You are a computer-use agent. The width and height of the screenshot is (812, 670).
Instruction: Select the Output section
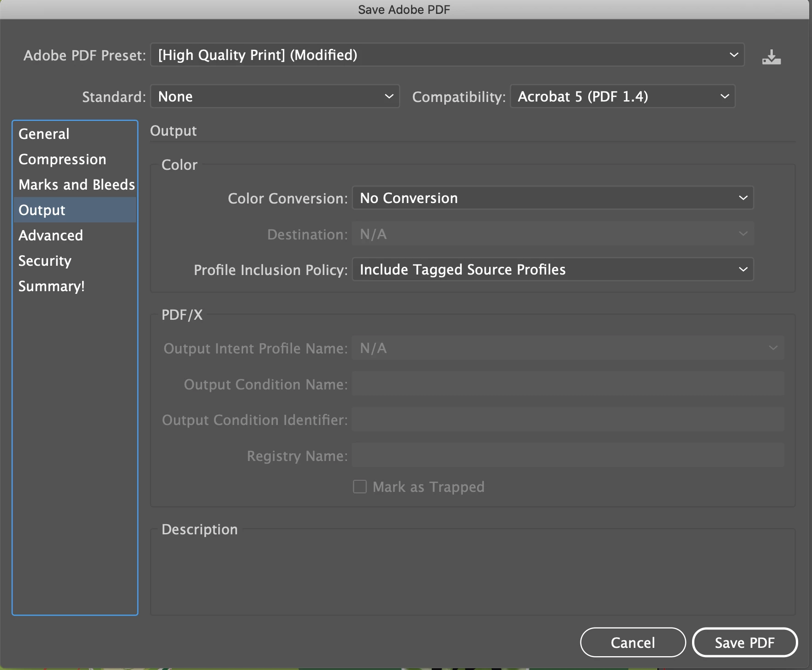(x=75, y=210)
